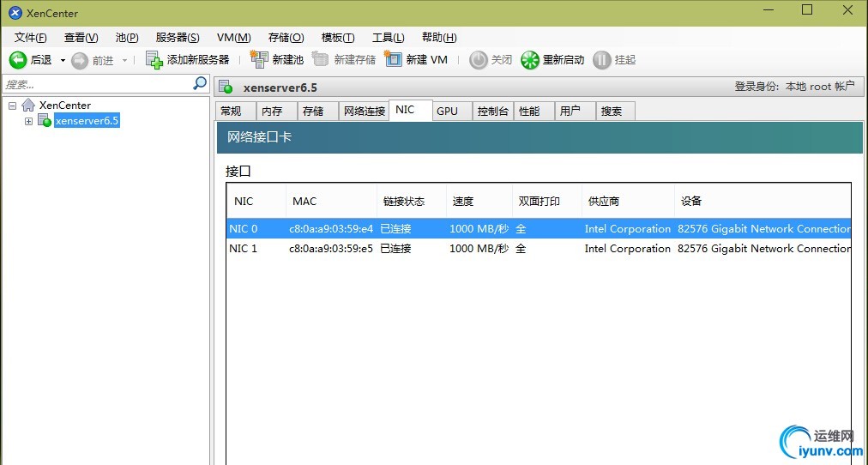Open the Forward history dropdown arrow
Image resolution: width=868 pixels, height=465 pixels.
(x=124, y=60)
